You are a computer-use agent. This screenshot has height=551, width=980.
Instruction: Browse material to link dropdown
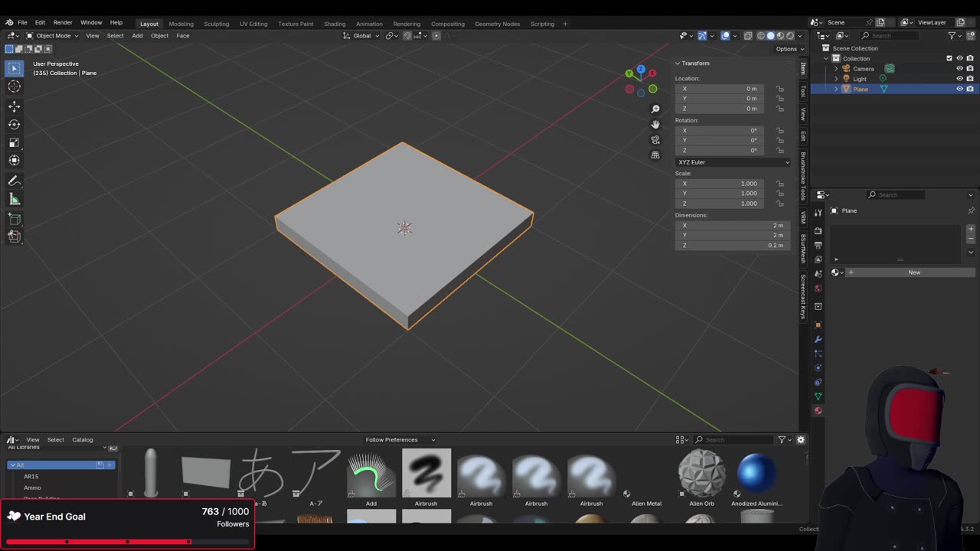click(838, 272)
